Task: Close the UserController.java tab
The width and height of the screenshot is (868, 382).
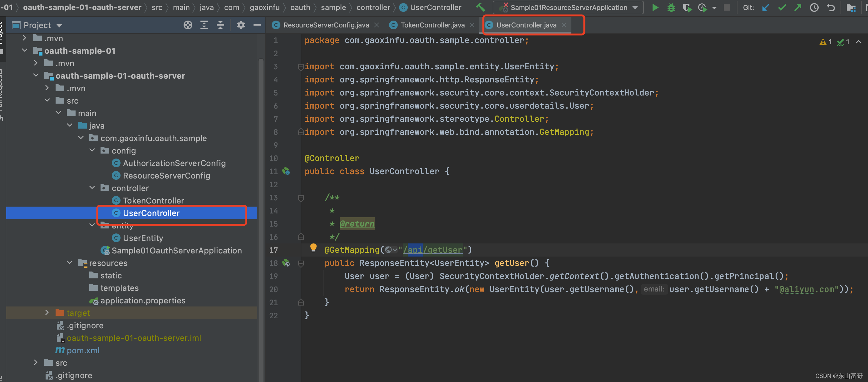Action: pyautogui.click(x=564, y=25)
